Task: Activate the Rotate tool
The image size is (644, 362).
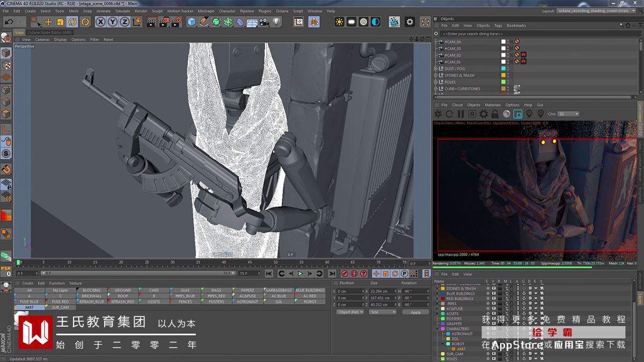Action: (72, 22)
